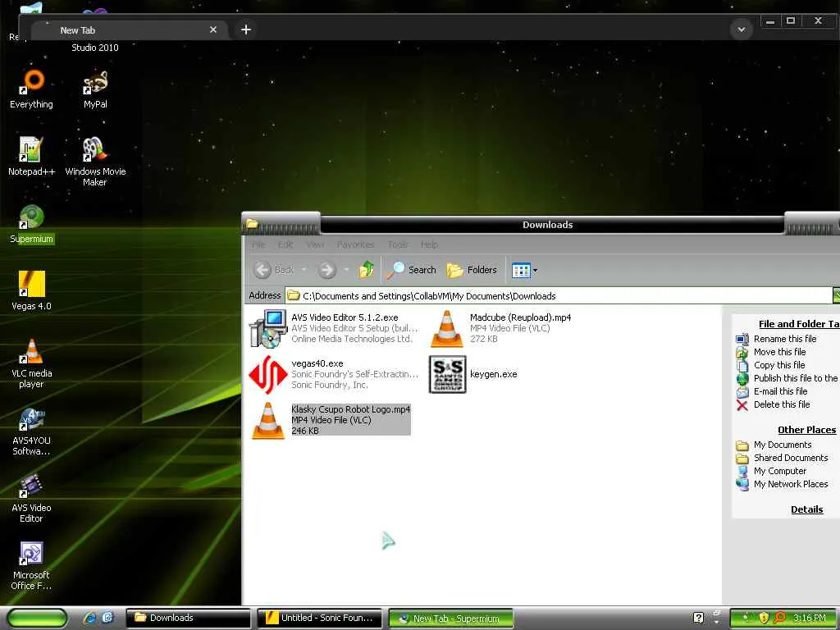Viewport: 840px width, 630px height.
Task: Open the Edit menu in Downloads
Action: (x=285, y=244)
